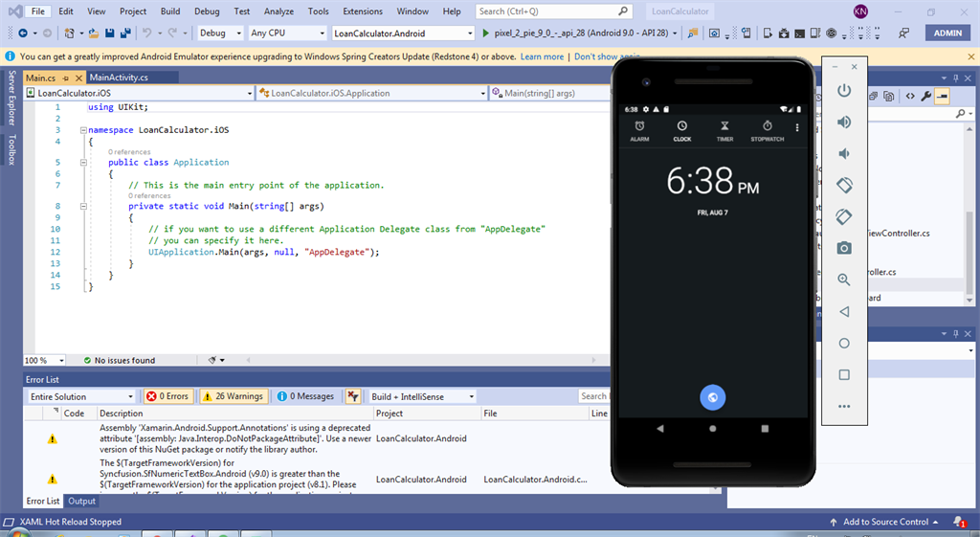
Task: Open the Toolbox side panel
Action: click(11, 149)
